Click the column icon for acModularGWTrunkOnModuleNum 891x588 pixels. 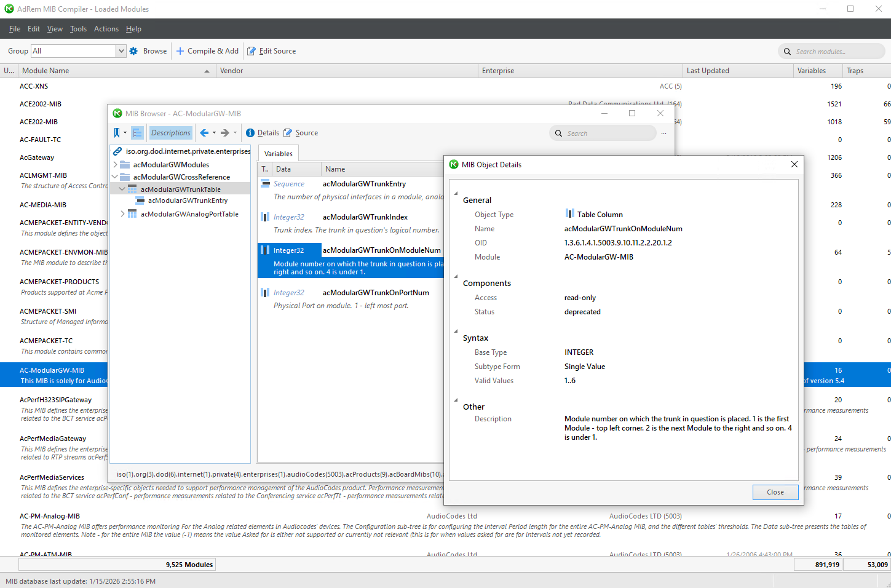(265, 250)
